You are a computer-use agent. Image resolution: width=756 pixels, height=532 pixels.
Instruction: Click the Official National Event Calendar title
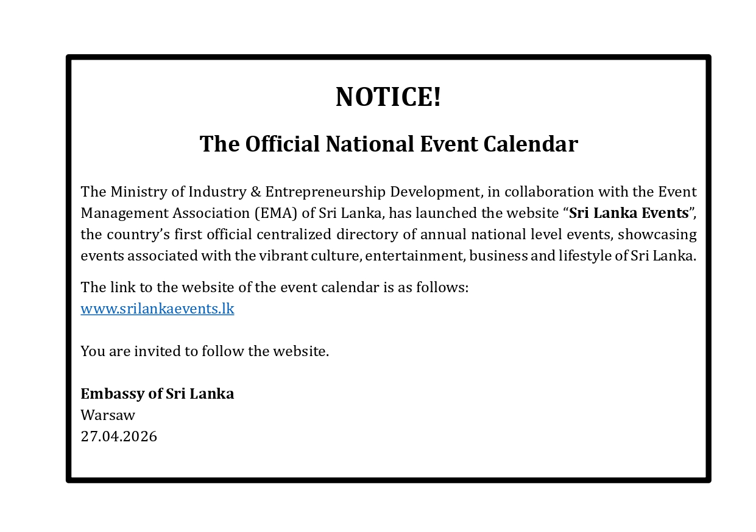[x=388, y=144]
